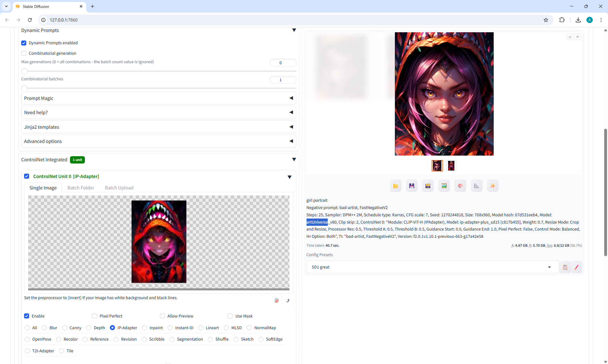Enable Pixel Perfect checkbox

(x=94, y=316)
